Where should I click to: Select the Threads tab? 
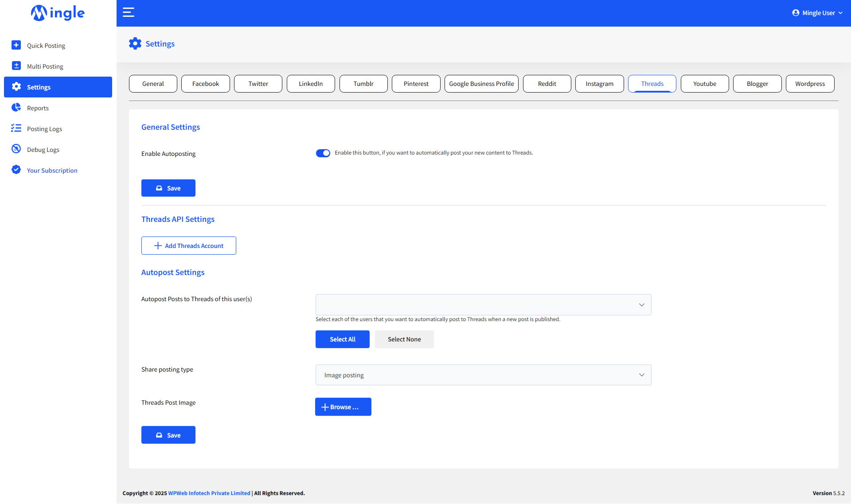652,84
